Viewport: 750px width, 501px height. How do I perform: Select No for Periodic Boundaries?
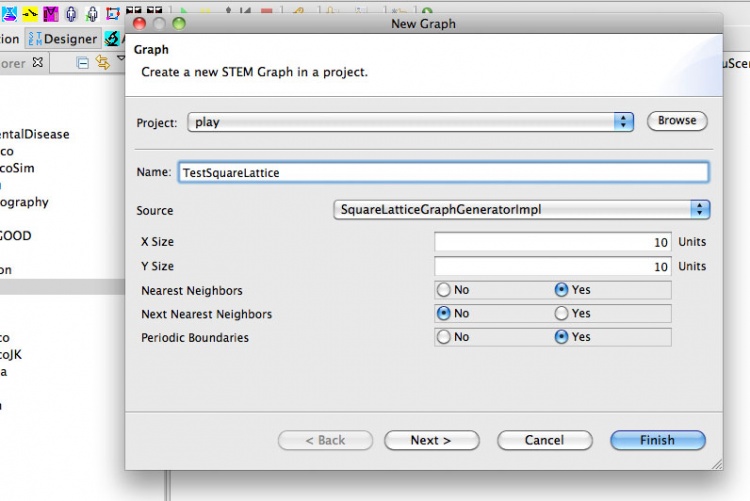[x=443, y=337]
